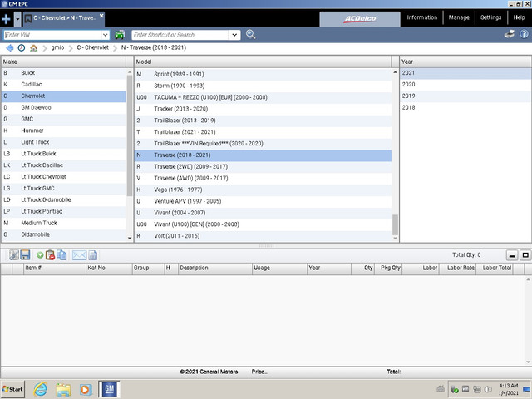
Task: Click the save floppy disk icon
Action: coord(25,255)
